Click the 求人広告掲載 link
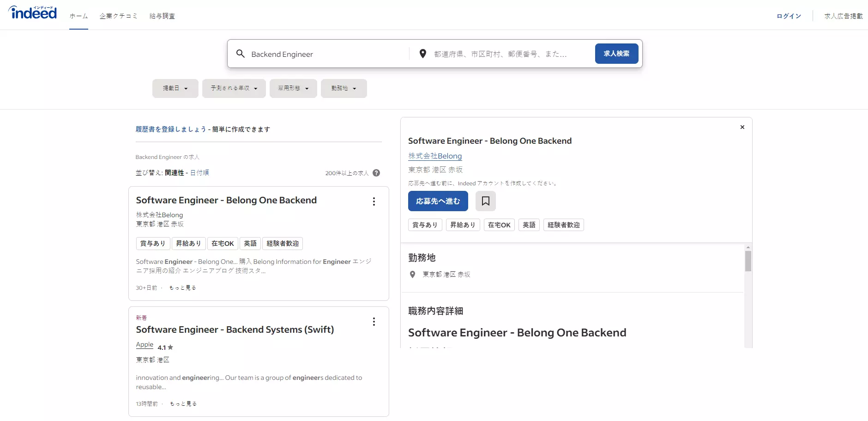The width and height of the screenshot is (868, 421). (x=844, y=16)
